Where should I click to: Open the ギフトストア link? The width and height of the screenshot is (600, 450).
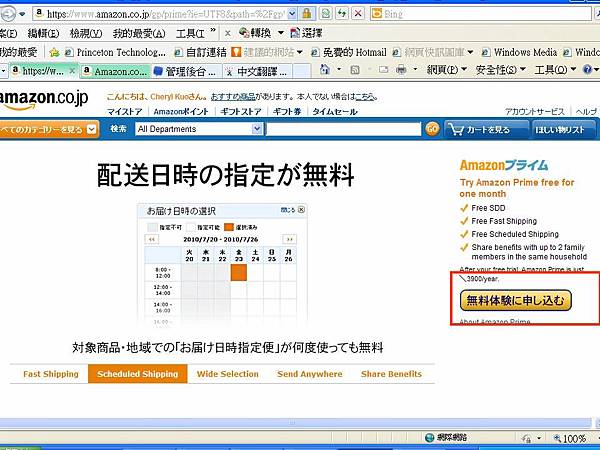click(x=241, y=112)
